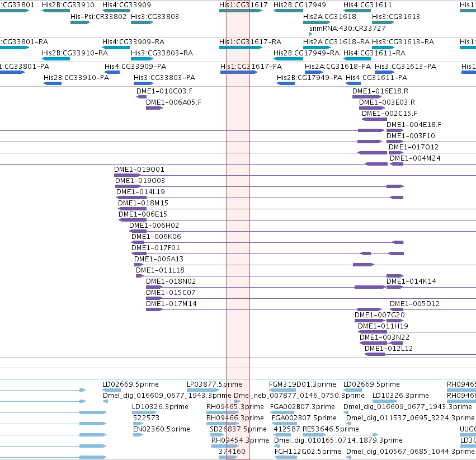Select the His2B:CG33910 gene feature
This screenshot has width=476, height=460.
56,11
